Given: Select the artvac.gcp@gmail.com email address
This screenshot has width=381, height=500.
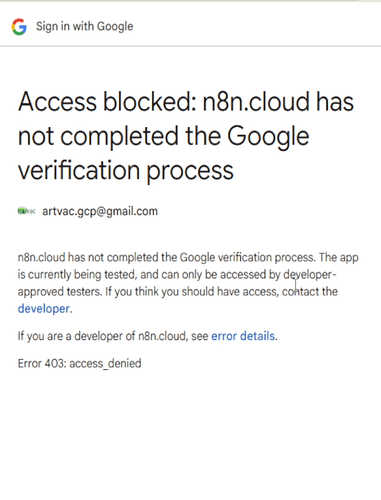Looking at the screenshot, I should [x=100, y=211].
